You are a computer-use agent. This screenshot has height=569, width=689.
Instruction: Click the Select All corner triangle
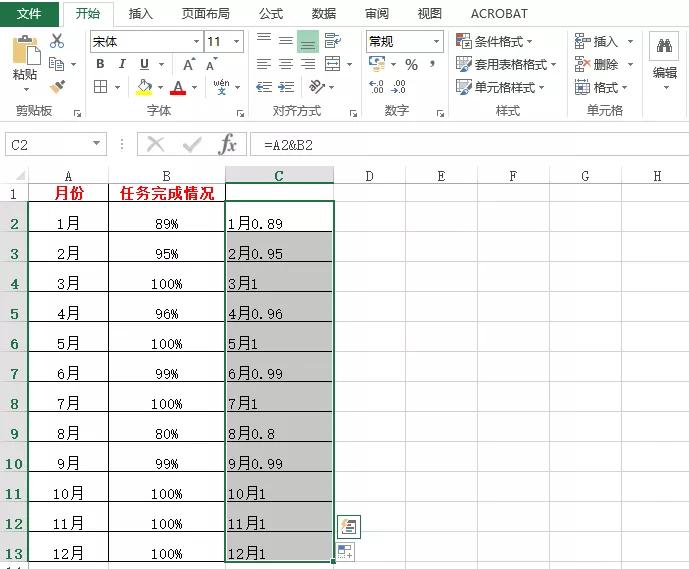tap(20, 176)
